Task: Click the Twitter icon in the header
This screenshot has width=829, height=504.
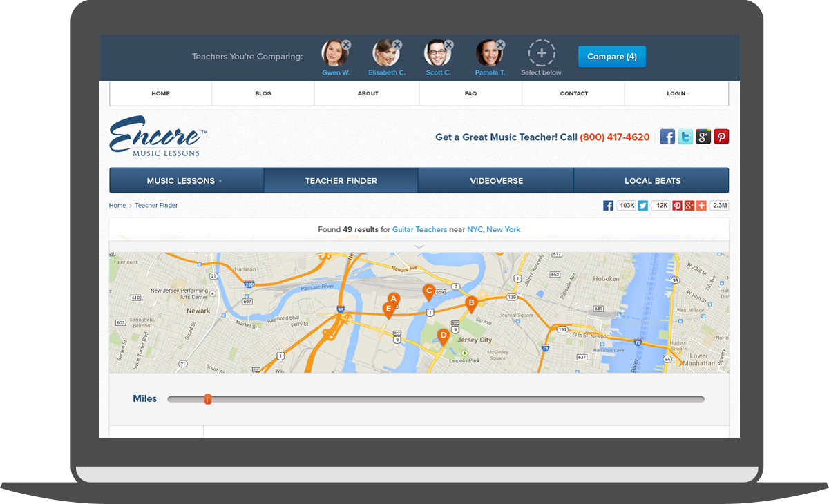Action: [x=685, y=137]
